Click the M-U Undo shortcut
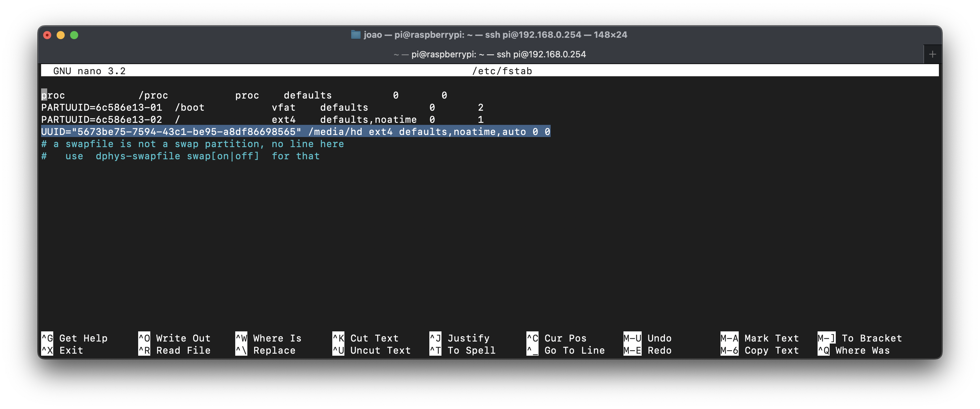 647,338
